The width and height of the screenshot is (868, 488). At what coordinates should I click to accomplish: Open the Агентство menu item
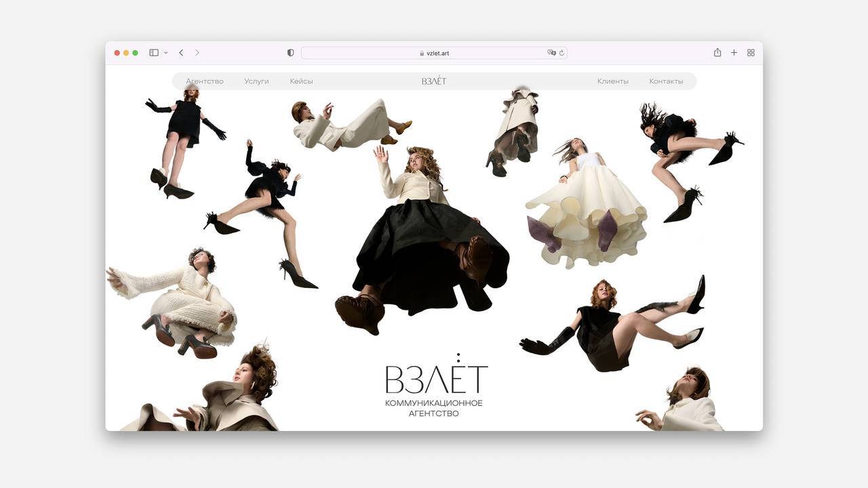[205, 81]
